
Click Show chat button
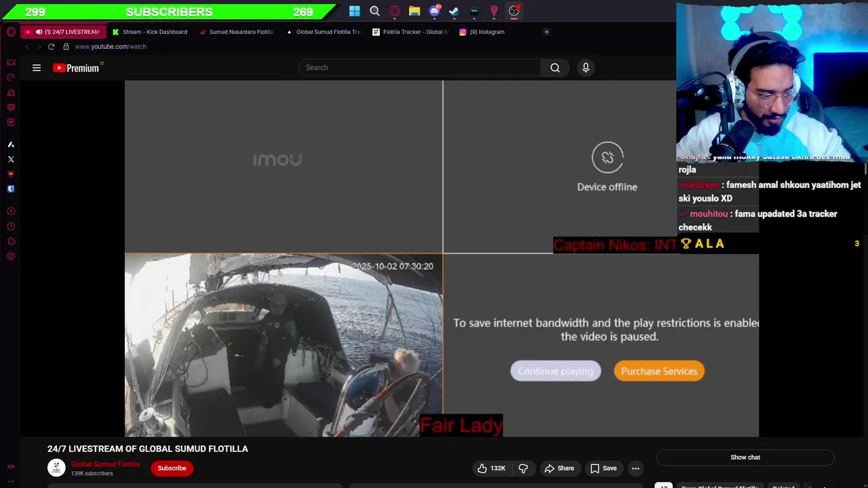pyautogui.click(x=745, y=457)
